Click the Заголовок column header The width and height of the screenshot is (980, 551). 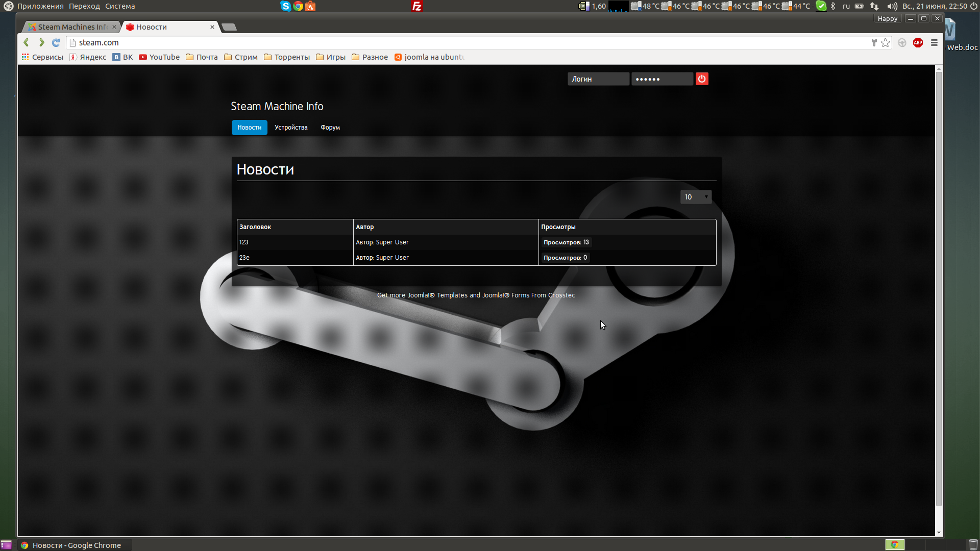[x=255, y=227]
